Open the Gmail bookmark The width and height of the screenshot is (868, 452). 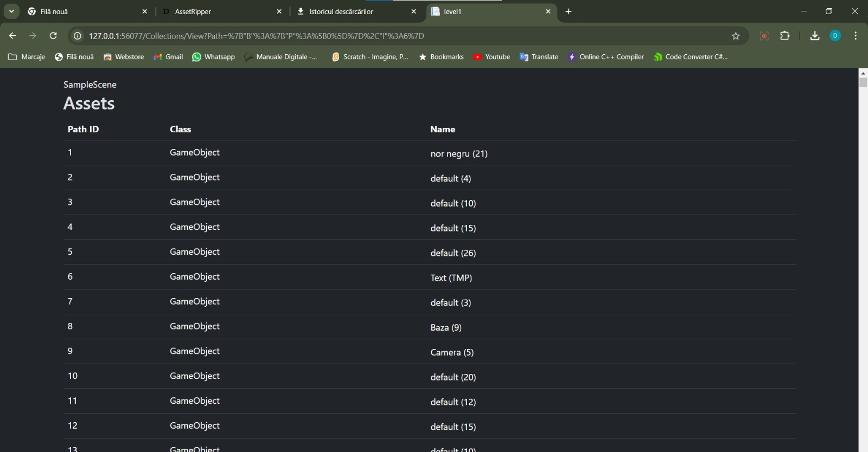coord(168,57)
